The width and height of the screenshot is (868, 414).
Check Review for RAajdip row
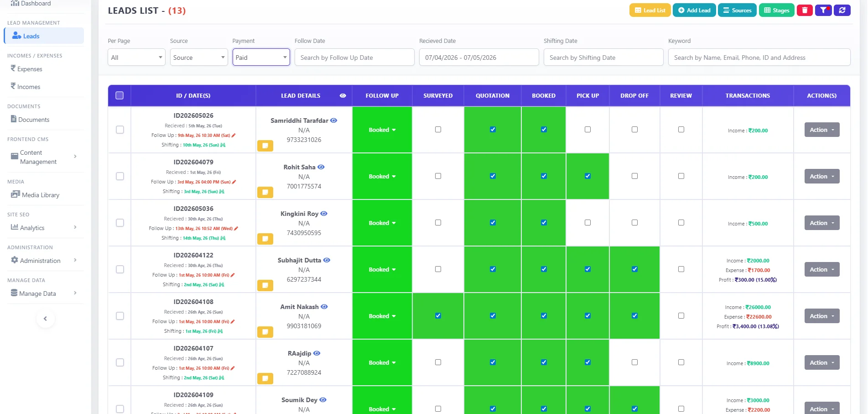click(x=681, y=362)
